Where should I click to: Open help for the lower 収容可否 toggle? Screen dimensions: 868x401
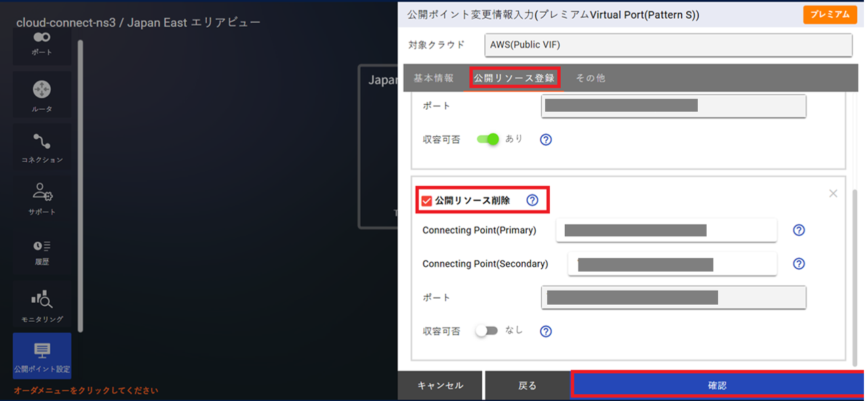(x=546, y=331)
